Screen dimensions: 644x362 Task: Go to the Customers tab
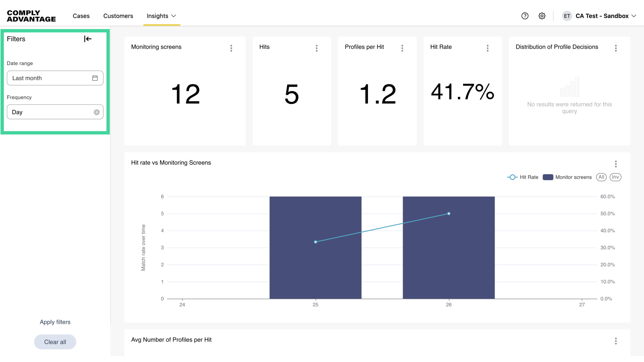[118, 16]
